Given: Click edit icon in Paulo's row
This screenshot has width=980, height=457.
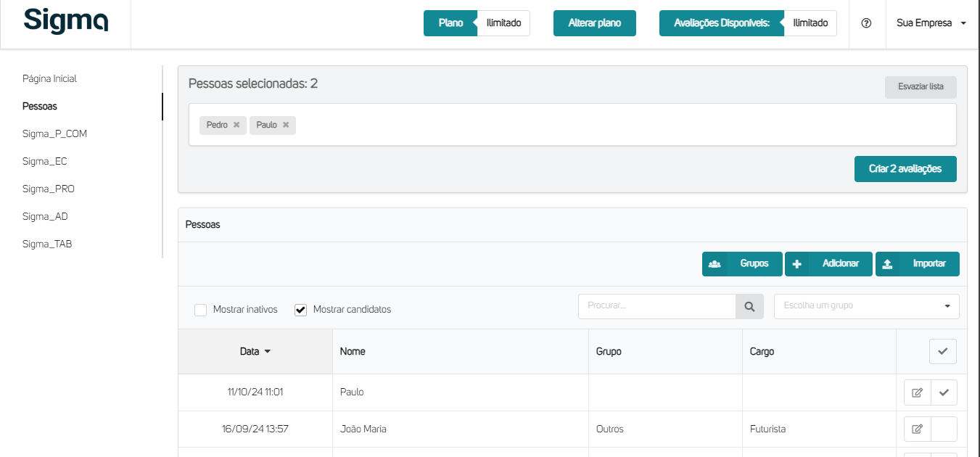Looking at the screenshot, I should tap(917, 392).
